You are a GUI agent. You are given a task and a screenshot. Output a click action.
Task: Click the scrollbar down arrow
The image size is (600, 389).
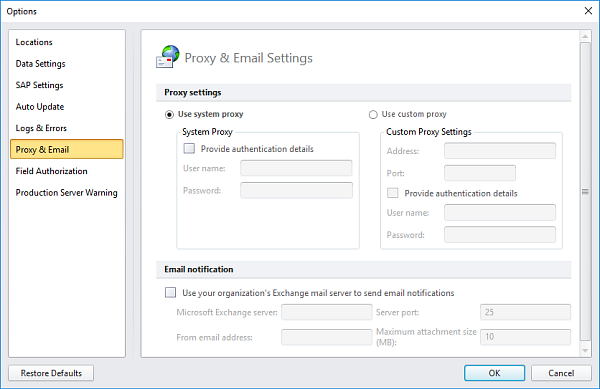click(585, 350)
